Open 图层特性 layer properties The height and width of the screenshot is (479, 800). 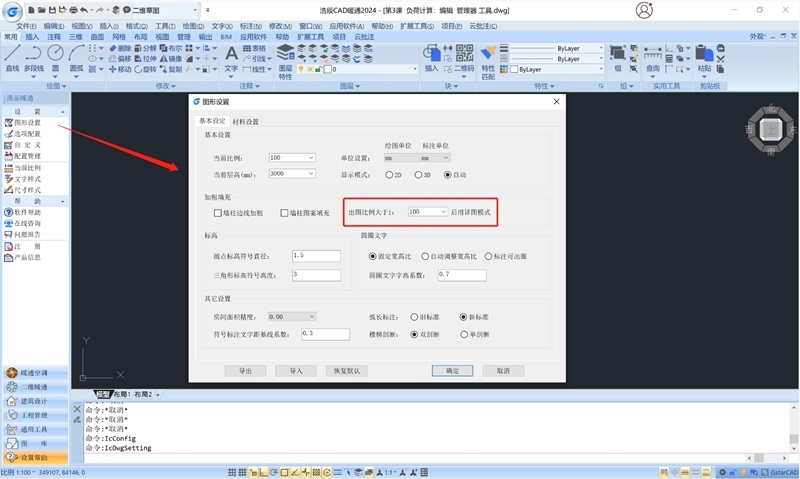coord(285,62)
